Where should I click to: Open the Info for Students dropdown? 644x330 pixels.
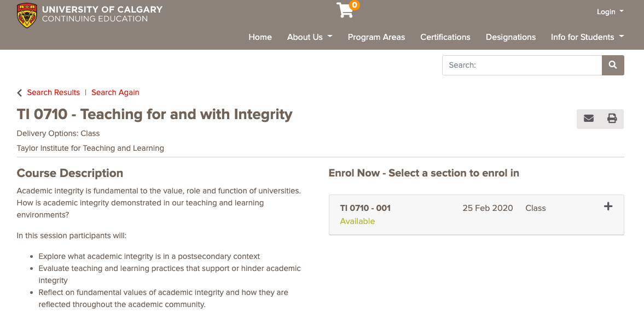coord(587,37)
